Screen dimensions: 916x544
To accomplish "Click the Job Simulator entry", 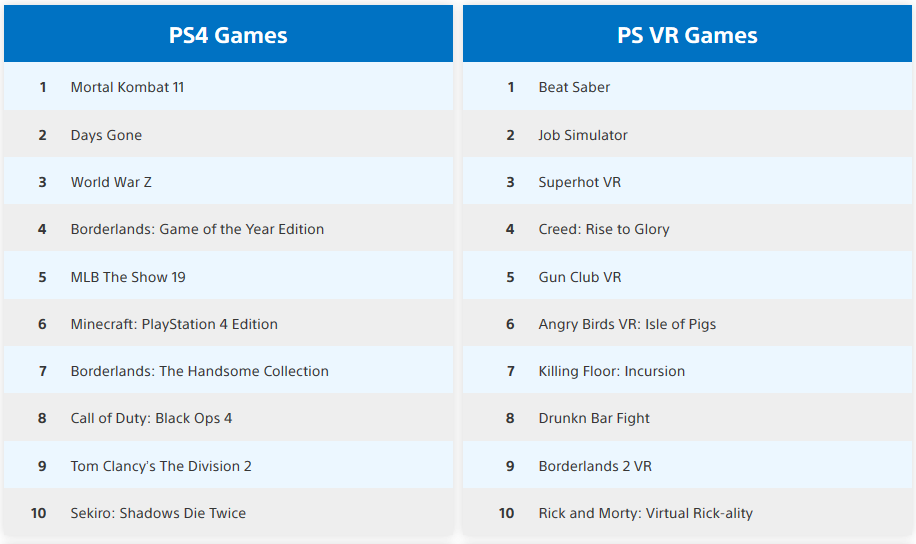I will (x=583, y=135).
